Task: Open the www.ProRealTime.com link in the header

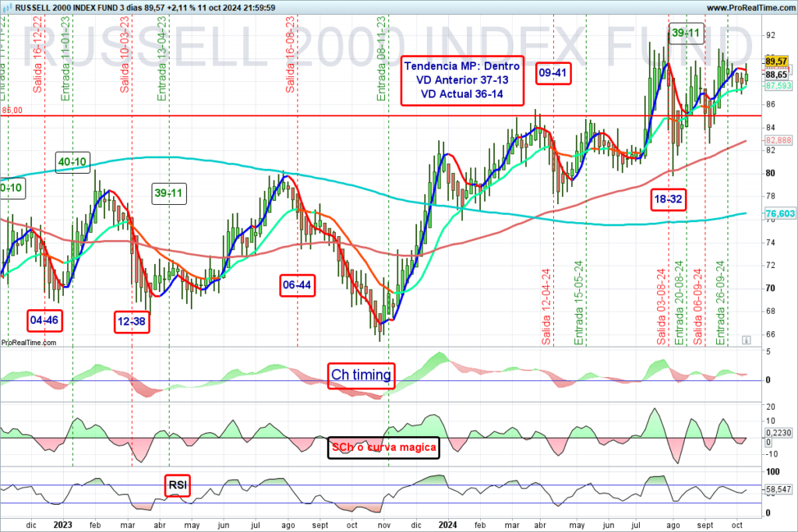Action: [750, 8]
